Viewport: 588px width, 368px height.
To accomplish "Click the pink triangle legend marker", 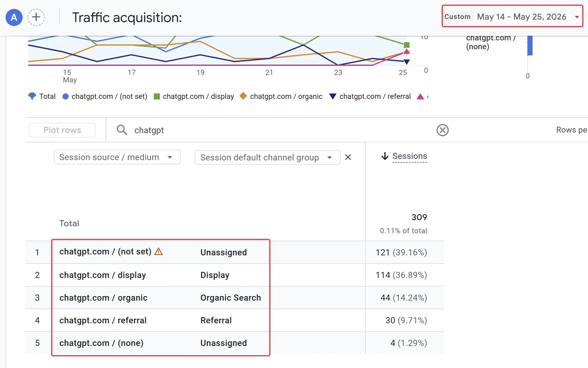I will coord(420,96).
